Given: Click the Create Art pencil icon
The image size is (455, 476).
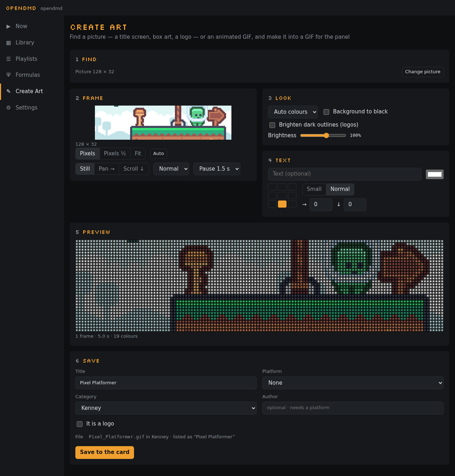Looking at the screenshot, I should pyautogui.click(x=9, y=91).
